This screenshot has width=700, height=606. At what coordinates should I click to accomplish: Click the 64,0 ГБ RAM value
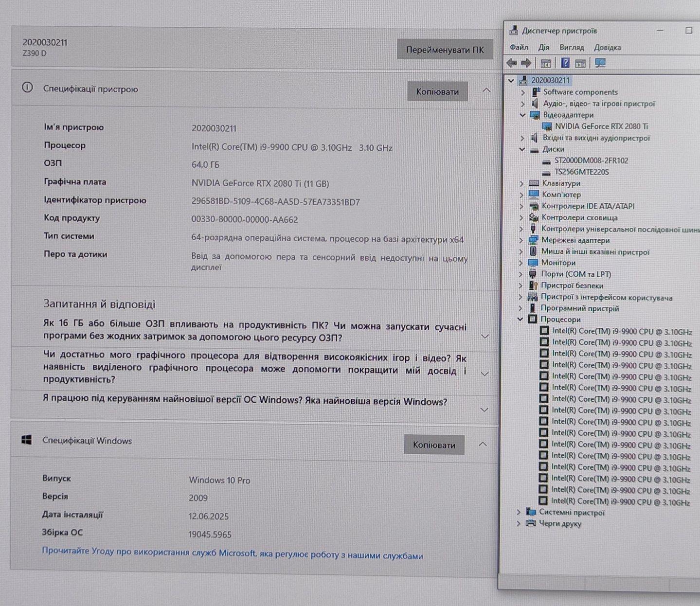[205, 164]
